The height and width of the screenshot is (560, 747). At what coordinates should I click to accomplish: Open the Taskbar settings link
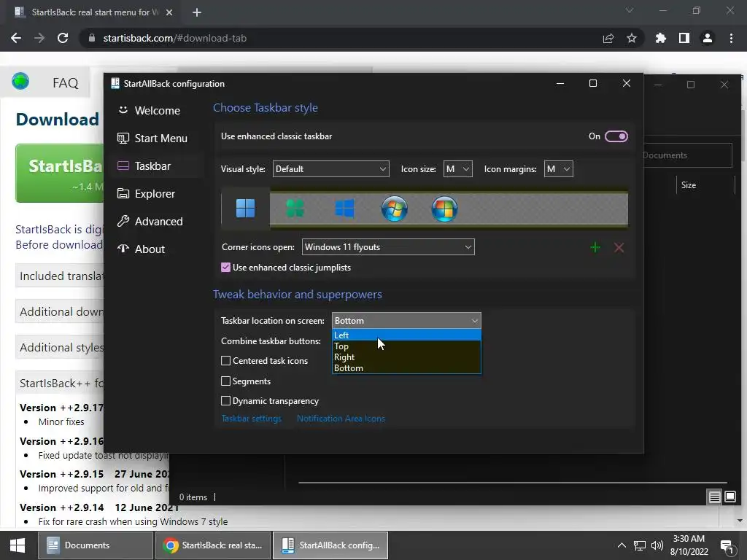251,419
